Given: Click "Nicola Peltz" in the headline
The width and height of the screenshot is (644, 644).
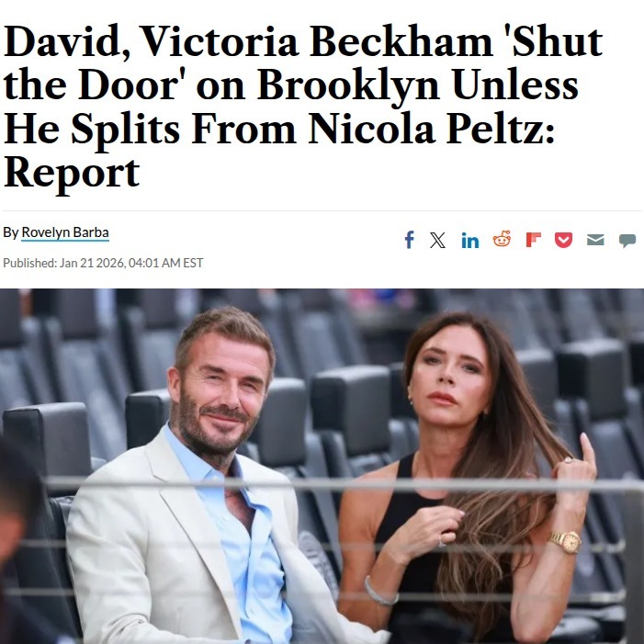Looking at the screenshot, I should [x=432, y=130].
